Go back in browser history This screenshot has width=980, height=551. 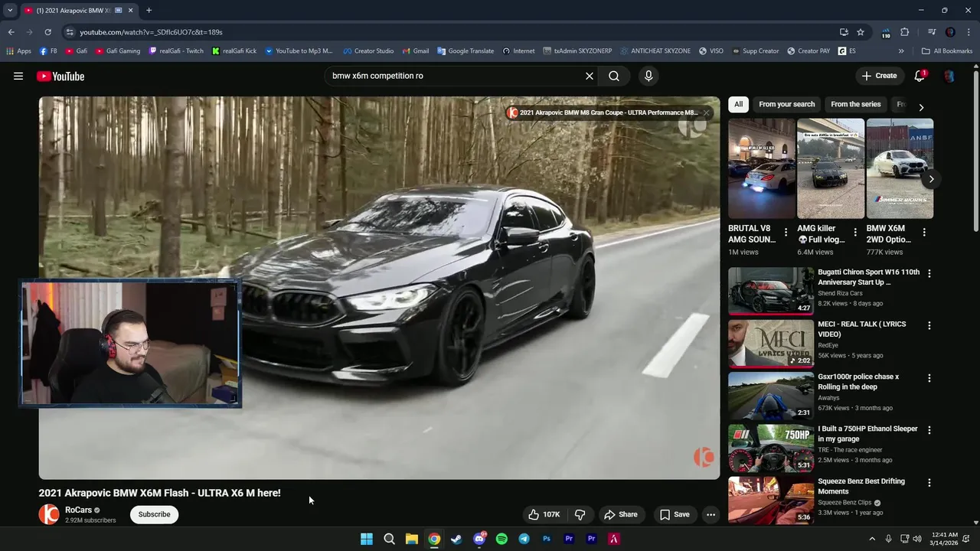(x=11, y=32)
